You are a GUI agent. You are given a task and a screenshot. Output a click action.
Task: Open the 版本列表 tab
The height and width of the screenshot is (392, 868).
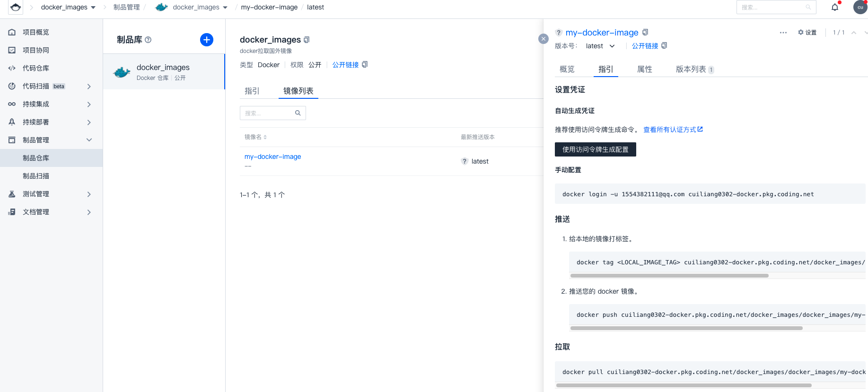coord(695,70)
